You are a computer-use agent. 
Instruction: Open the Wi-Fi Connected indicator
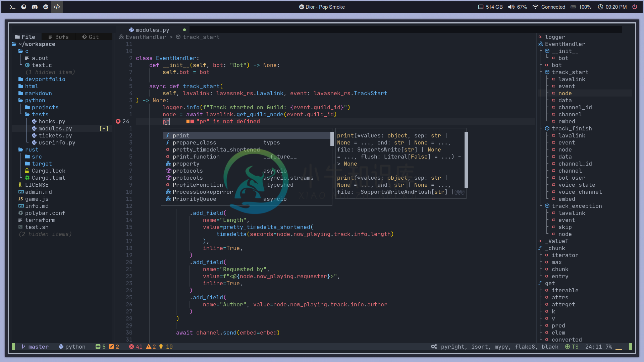549,7
